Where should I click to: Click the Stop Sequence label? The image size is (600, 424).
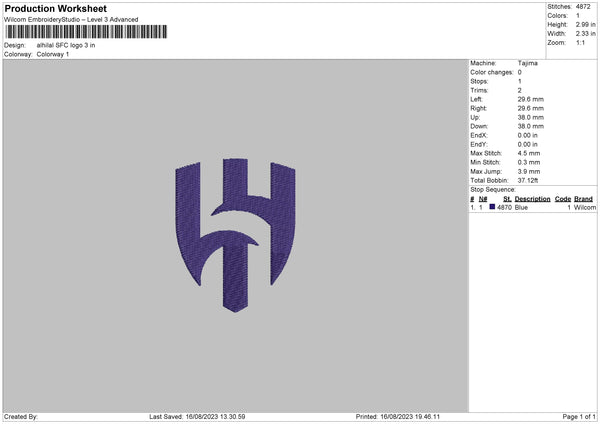(492, 189)
